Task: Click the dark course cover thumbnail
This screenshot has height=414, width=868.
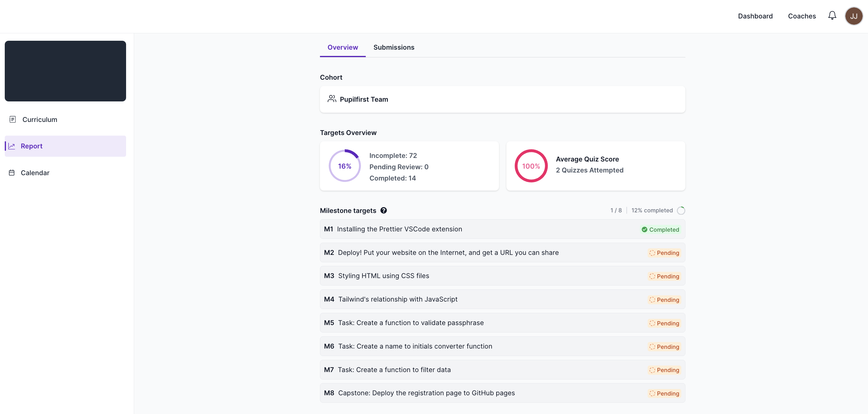Action: click(65, 71)
